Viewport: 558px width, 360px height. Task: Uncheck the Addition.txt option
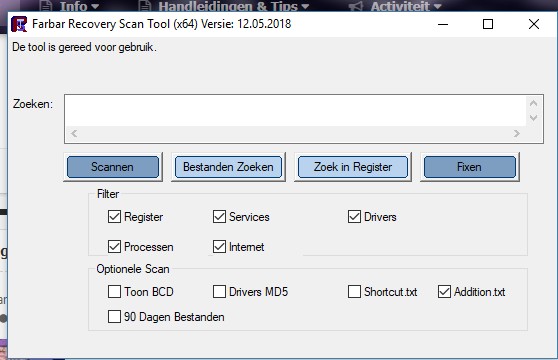click(x=444, y=291)
